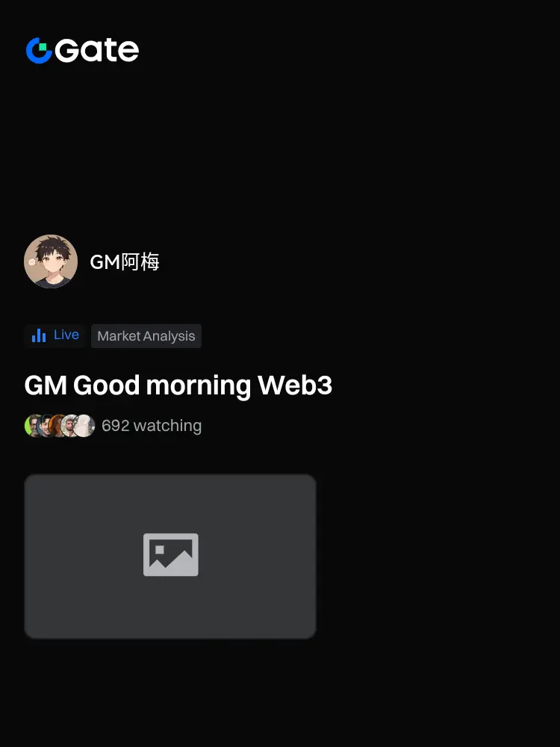
Task: Click the second viewer avatar with blue-gray background
Action: tap(44, 426)
